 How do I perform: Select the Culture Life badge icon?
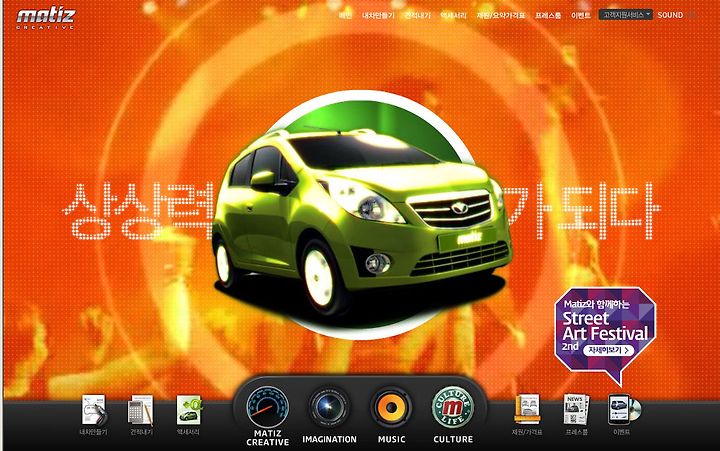(453, 407)
